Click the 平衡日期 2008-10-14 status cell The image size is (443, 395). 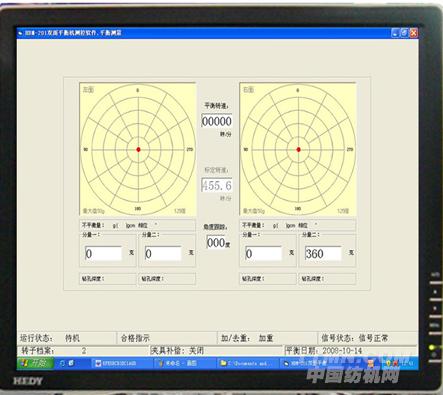(x=350, y=351)
